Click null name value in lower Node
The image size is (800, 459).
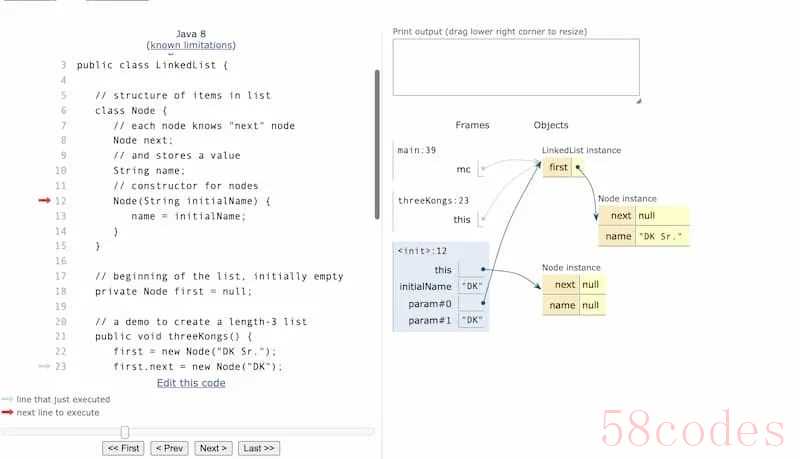tap(592, 305)
